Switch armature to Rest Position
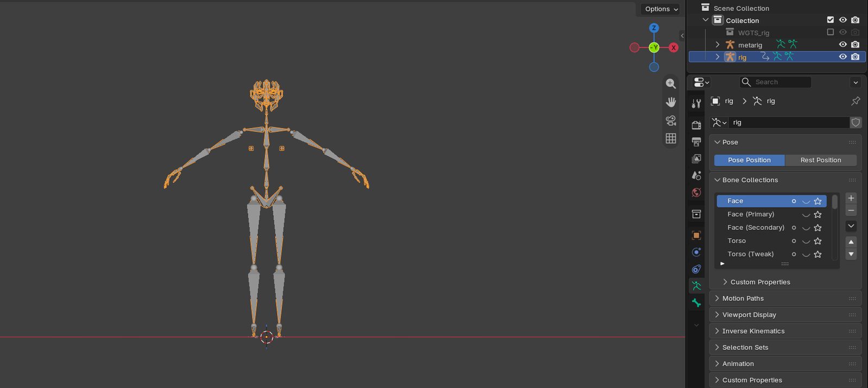The height and width of the screenshot is (388, 868). tap(821, 160)
